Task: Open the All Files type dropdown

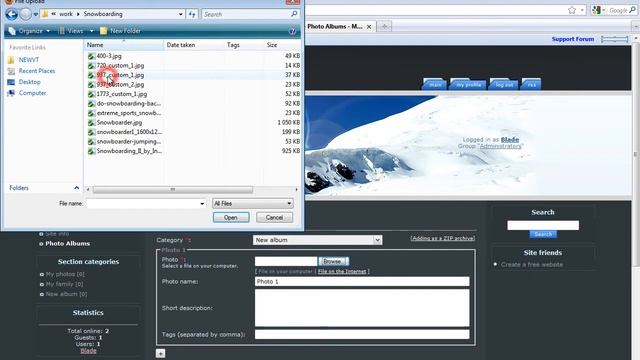Action: click(x=253, y=203)
